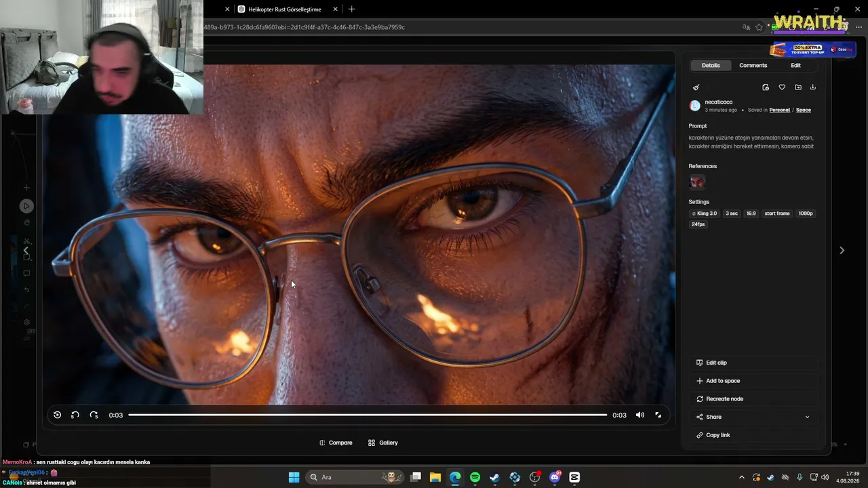This screenshot has width=868, height=488.
Task: Click the prompt text starting with karakterin
Action: 751,142
